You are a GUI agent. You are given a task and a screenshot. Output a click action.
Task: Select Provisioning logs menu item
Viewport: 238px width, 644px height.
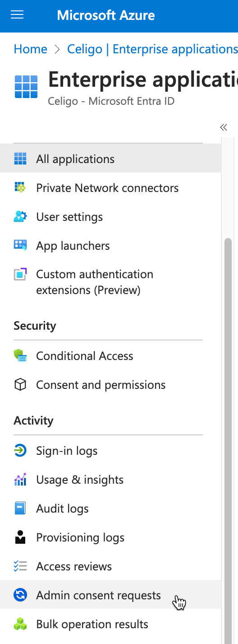(110, 537)
